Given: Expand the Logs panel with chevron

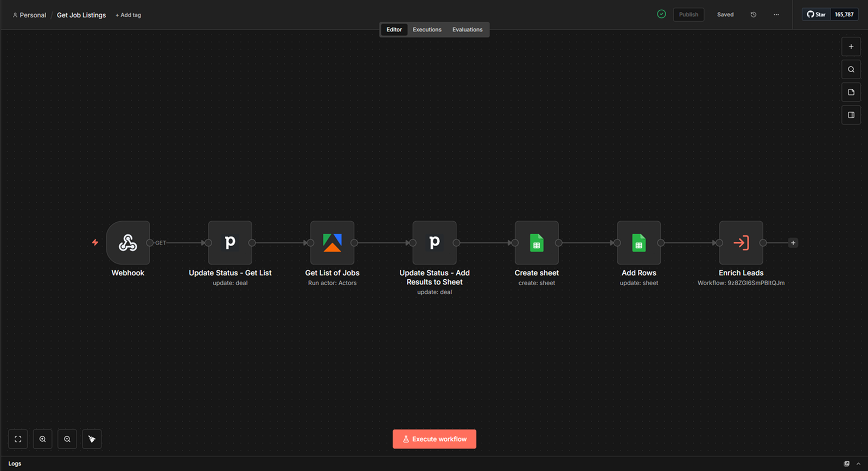Looking at the screenshot, I should (858, 464).
